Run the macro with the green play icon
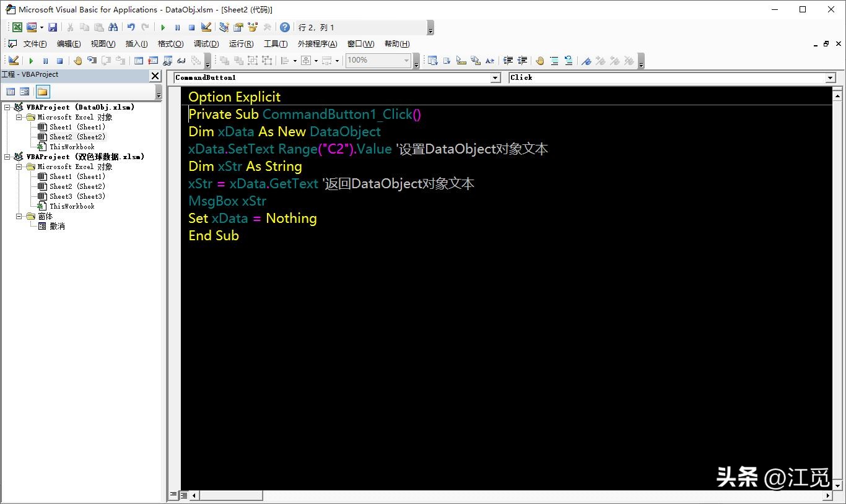Viewport: 846px width, 504px height. tap(163, 27)
